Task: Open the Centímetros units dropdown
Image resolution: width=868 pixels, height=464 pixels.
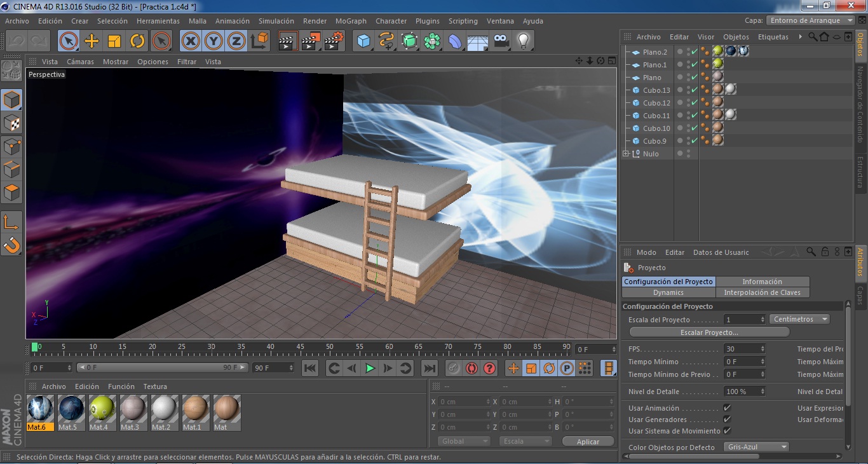Action: tap(799, 319)
